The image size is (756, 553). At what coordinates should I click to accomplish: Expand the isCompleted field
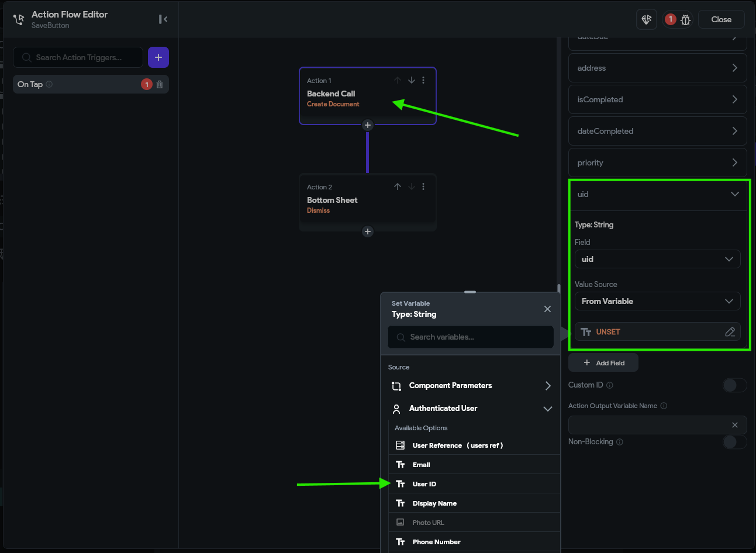pos(658,99)
